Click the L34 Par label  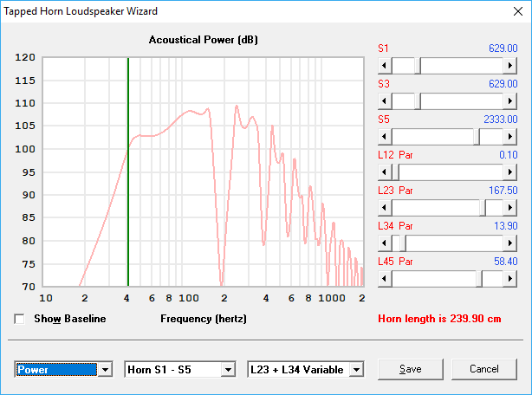395,226
